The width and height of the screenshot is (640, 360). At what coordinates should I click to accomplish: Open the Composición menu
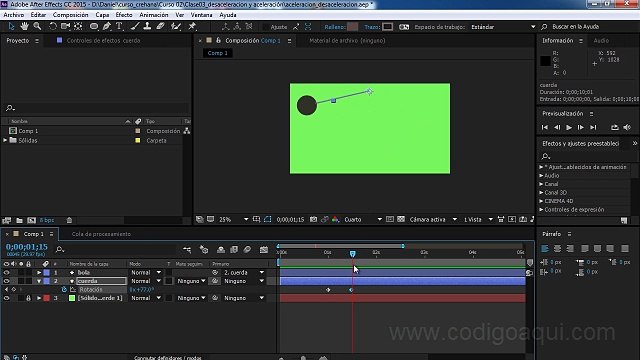point(70,15)
